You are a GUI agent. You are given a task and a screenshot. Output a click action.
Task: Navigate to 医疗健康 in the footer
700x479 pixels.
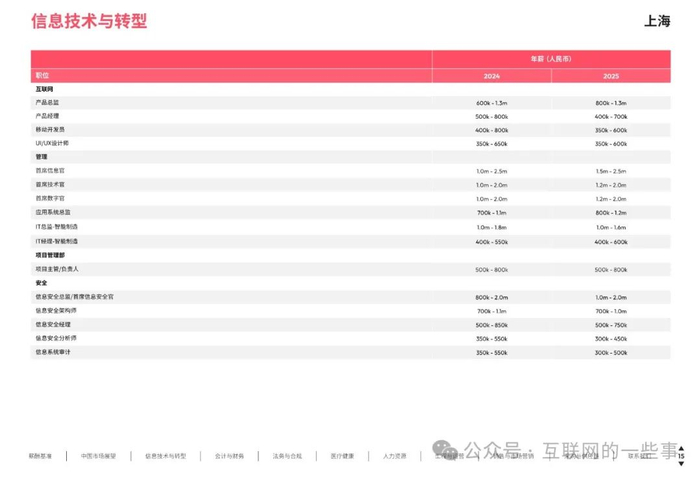[x=342, y=456]
